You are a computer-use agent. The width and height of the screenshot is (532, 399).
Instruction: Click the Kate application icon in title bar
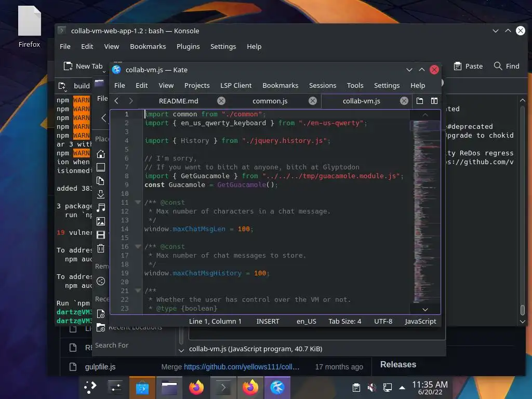(x=116, y=70)
